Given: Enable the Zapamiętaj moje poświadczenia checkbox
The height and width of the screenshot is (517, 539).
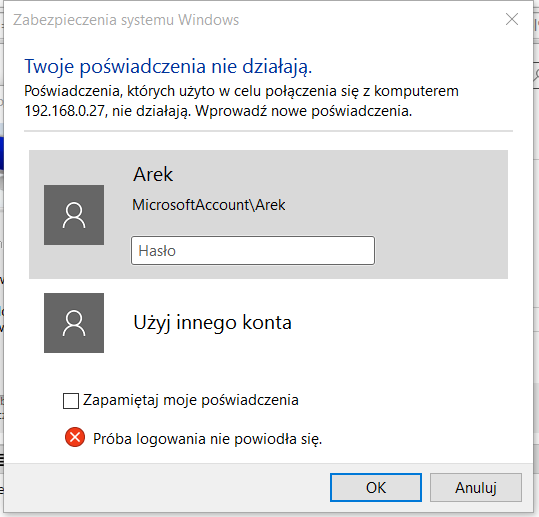Looking at the screenshot, I should (x=71, y=401).
